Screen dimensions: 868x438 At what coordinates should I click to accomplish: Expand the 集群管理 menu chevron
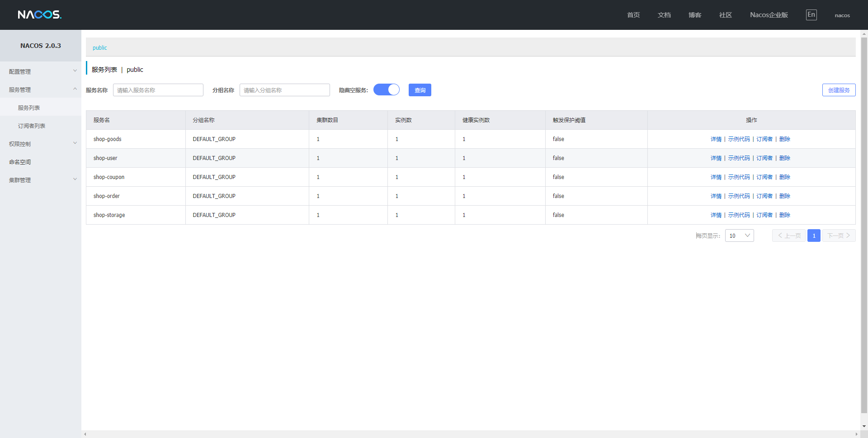(75, 179)
